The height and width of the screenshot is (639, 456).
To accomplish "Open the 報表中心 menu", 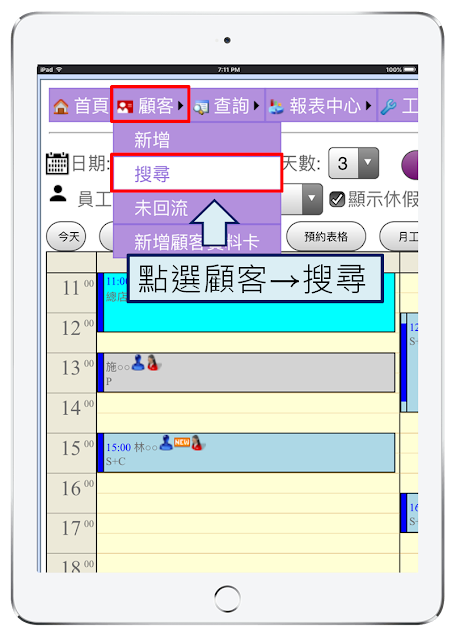I will [x=321, y=106].
